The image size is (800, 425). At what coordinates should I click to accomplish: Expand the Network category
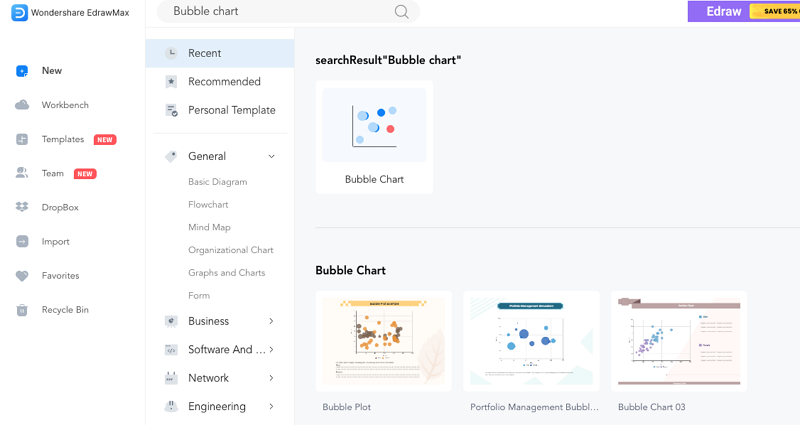[271, 378]
